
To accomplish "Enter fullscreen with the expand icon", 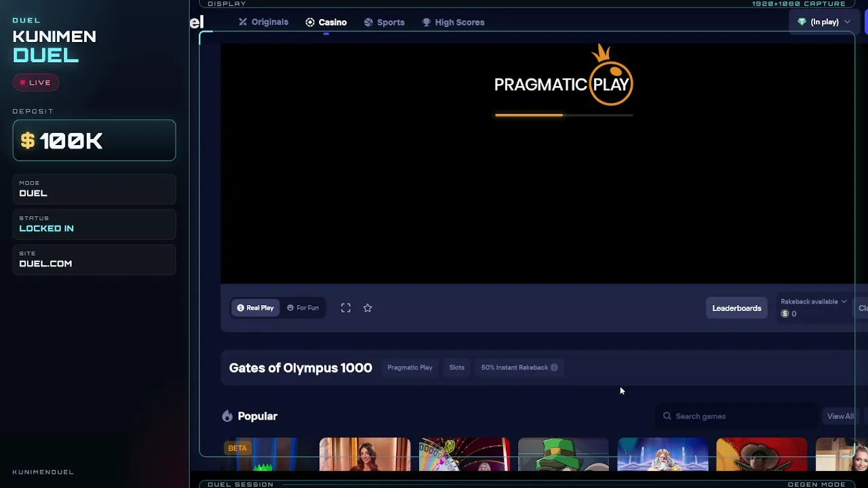I will click(346, 308).
